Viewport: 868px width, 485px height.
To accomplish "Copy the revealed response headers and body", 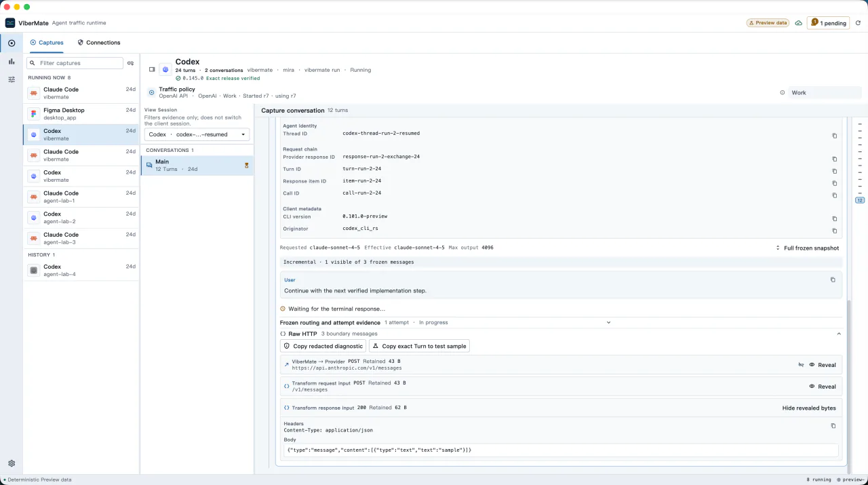I will coord(833,426).
